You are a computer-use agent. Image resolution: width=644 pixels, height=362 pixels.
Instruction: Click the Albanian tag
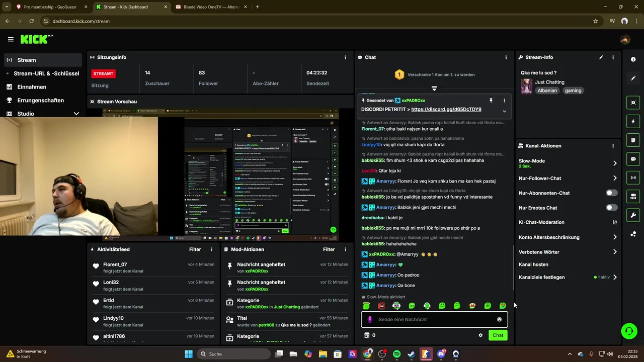pos(547,90)
